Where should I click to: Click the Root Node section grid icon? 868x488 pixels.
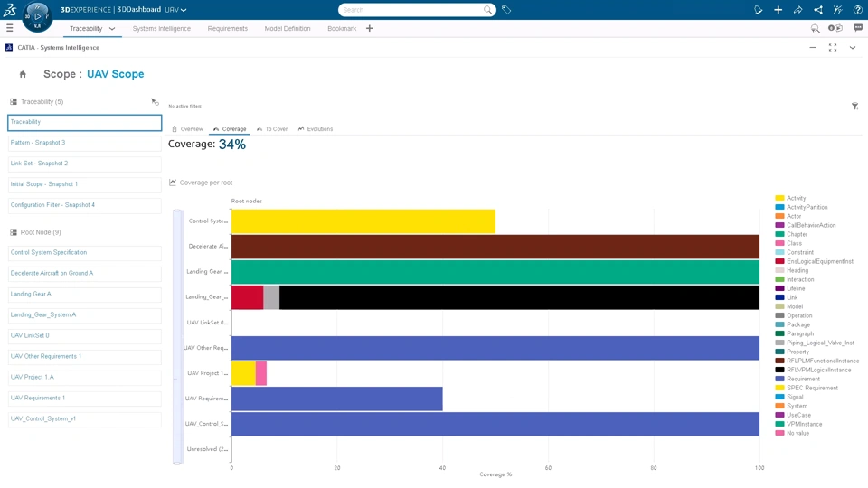(x=14, y=232)
